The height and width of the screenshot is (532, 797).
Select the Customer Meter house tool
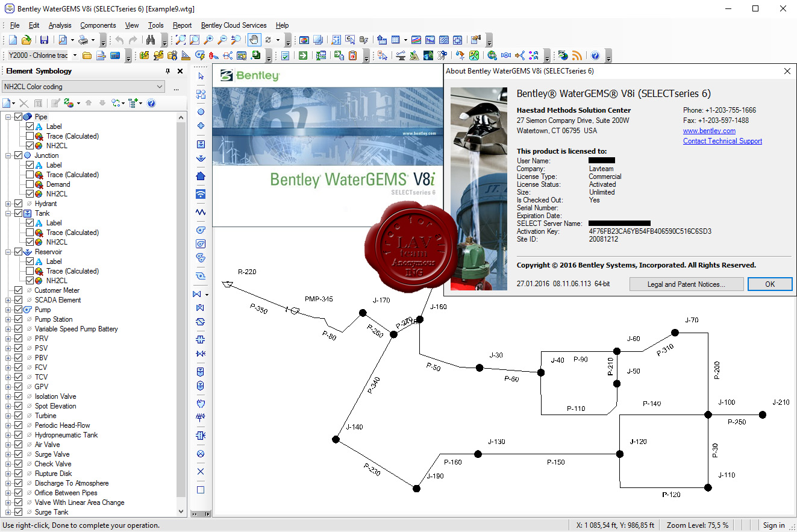(x=201, y=177)
